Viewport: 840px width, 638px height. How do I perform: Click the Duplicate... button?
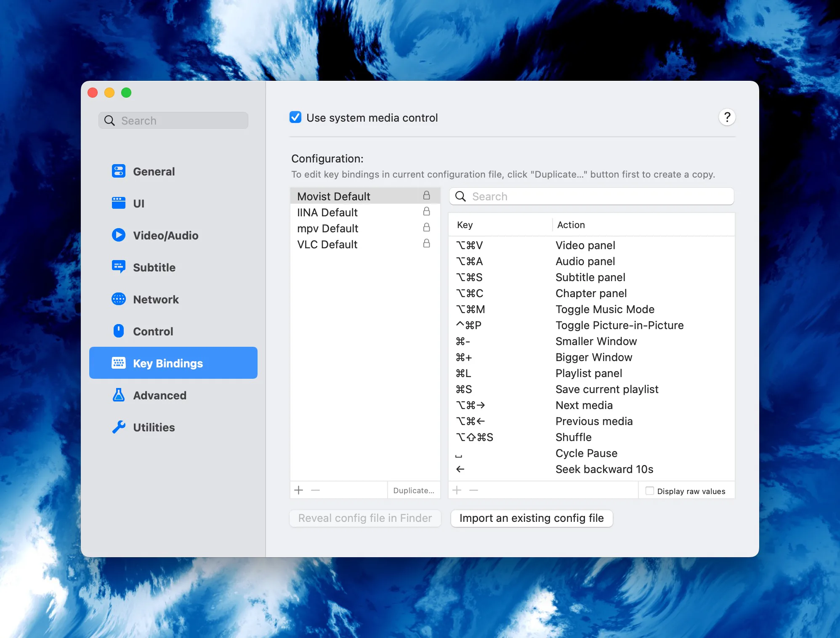coord(414,490)
